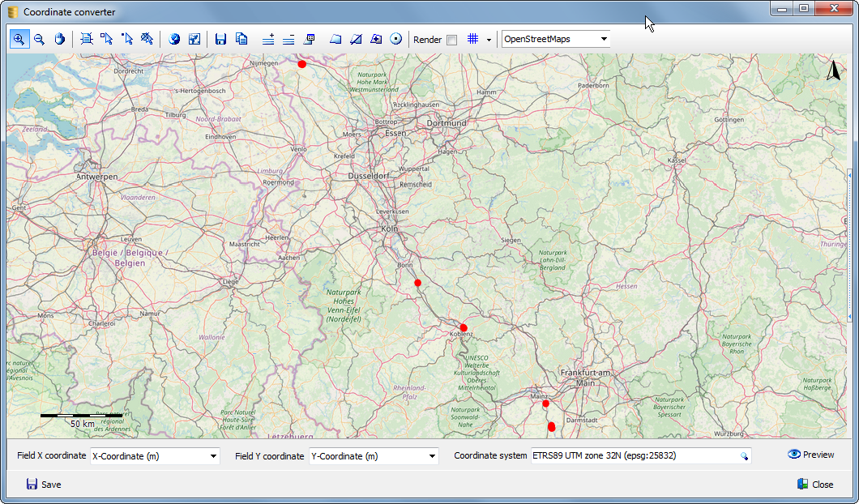Toggle the Render checkbox
Image resolution: width=859 pixels, height=504 pixels.
click(x=451, y=40)
